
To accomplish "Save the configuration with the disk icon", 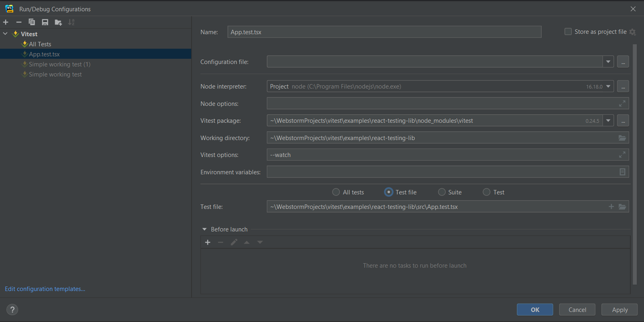I will tap(45, 22).
